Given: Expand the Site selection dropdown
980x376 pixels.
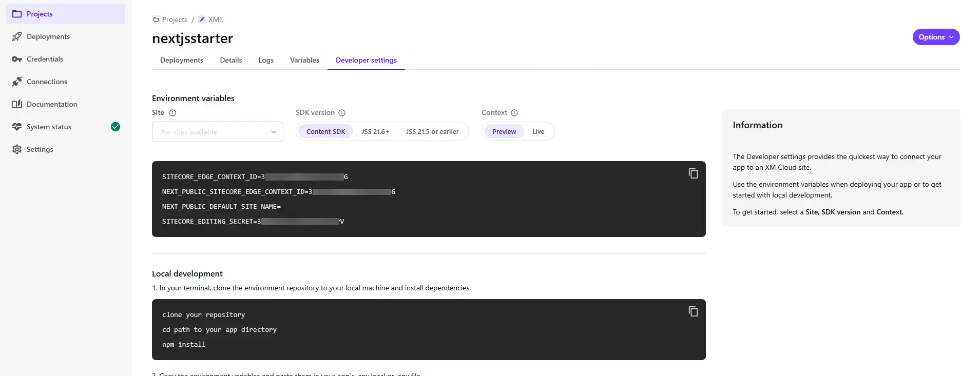Looking at the screenshot, I should [x=218, y=132].
